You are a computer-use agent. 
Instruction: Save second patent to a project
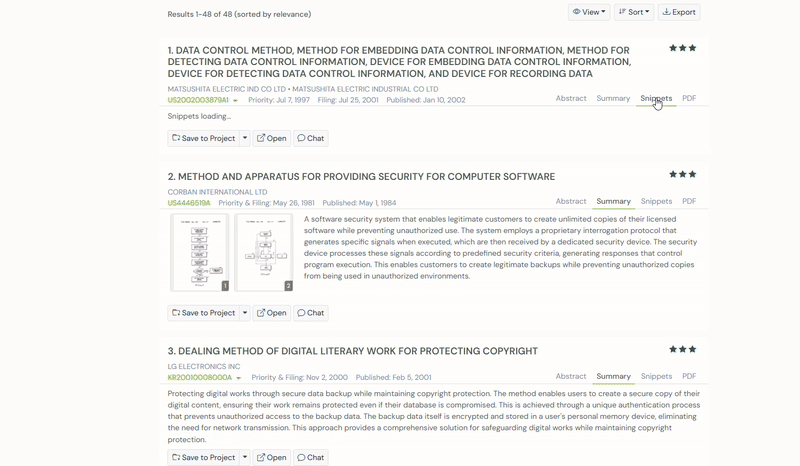point(203,313)
